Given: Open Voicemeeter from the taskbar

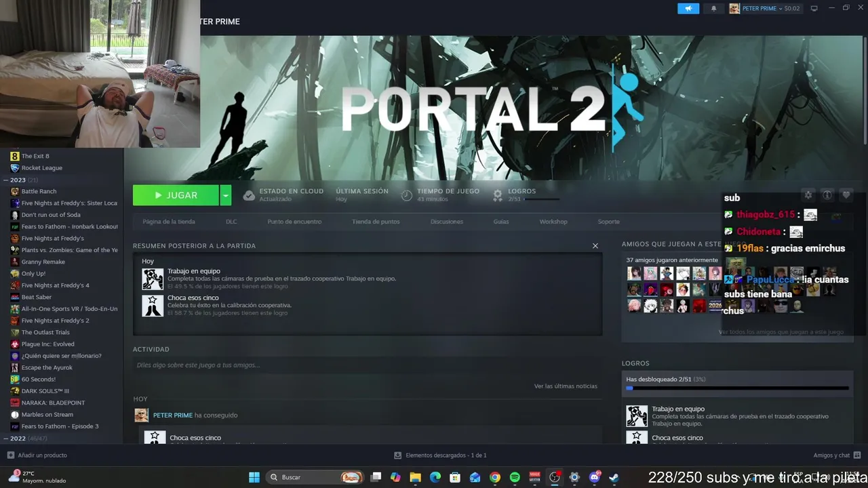Looking at the screenshot, I should (534, 477).
